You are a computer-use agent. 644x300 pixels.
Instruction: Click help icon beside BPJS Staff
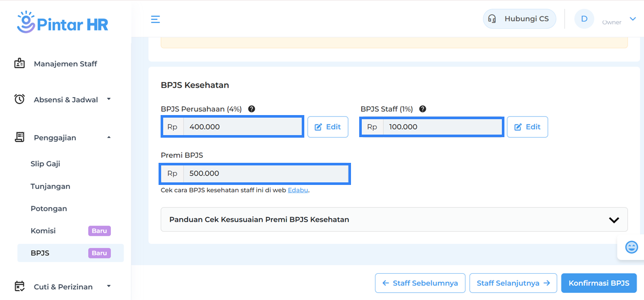tap(422, 109)
